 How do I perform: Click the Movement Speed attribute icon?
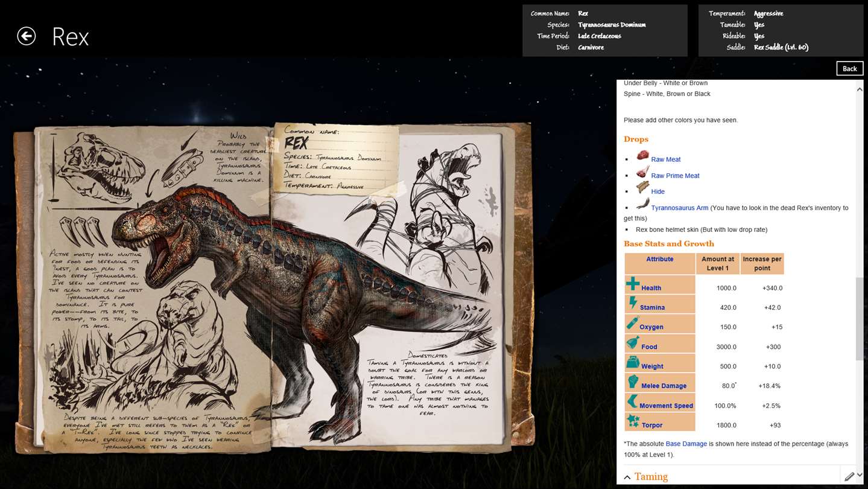632,401
